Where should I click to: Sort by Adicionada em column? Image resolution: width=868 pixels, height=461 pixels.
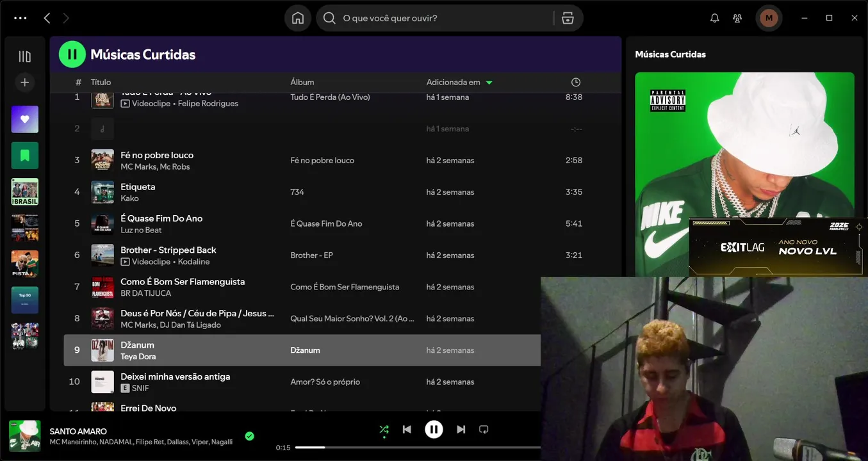point(454,82)
